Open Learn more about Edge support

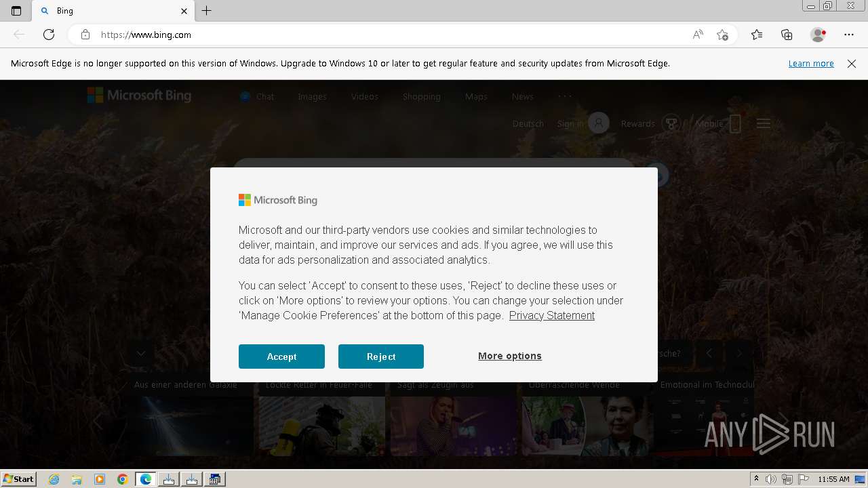(811, 63)
